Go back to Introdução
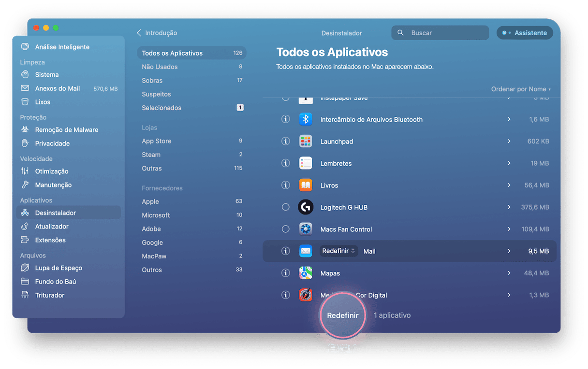 click(x=157, y=33)
